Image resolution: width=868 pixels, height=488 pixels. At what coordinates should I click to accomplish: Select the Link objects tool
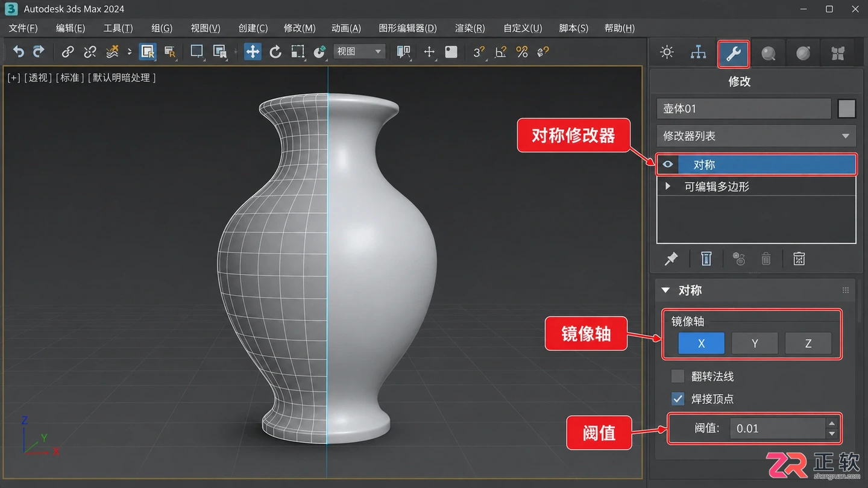(68, 52)
